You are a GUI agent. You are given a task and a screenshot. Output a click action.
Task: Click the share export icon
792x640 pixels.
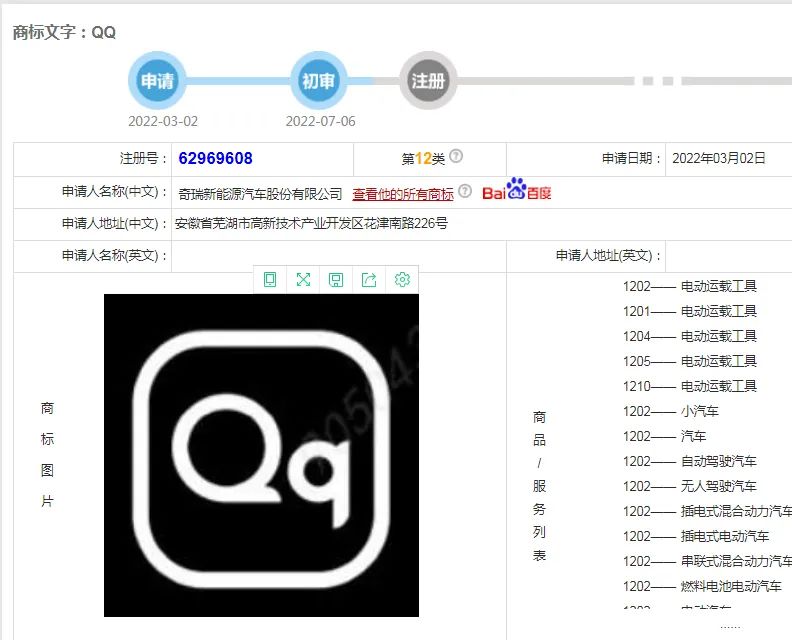pyautogui.click(x=369, y=280)
